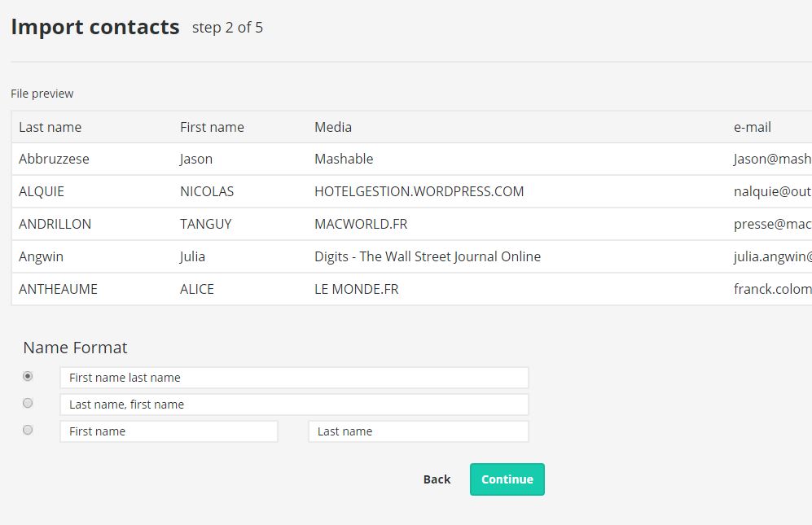
Task: Click the separate 'First name' field
Action: (x=169, y=432)
